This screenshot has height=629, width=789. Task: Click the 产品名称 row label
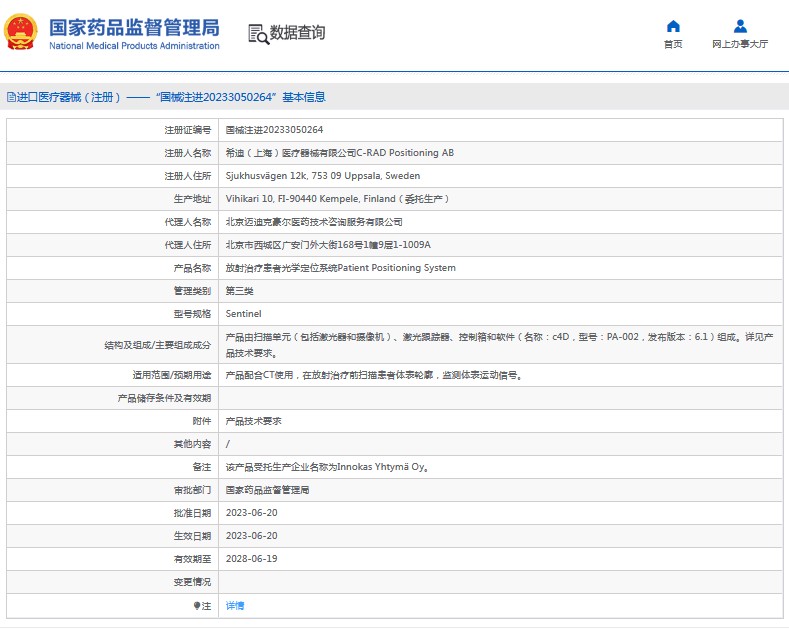[192, 268]
